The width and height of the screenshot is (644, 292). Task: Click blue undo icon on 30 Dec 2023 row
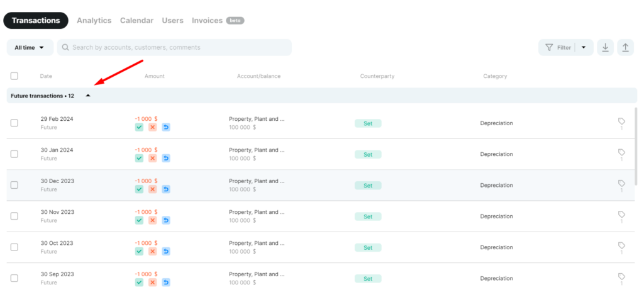point(166,189)
